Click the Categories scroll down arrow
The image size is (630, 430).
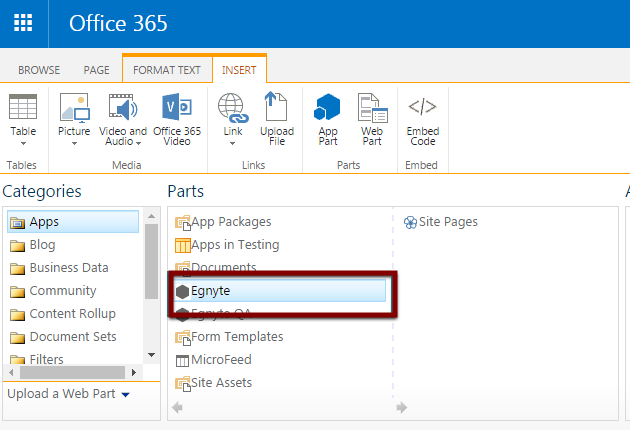pos(151,355)
